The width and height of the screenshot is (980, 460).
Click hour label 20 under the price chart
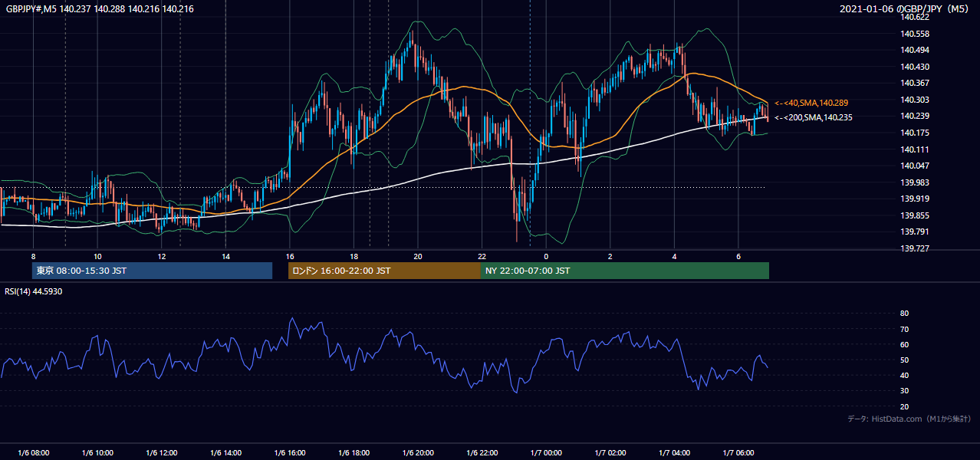[418, 256]
